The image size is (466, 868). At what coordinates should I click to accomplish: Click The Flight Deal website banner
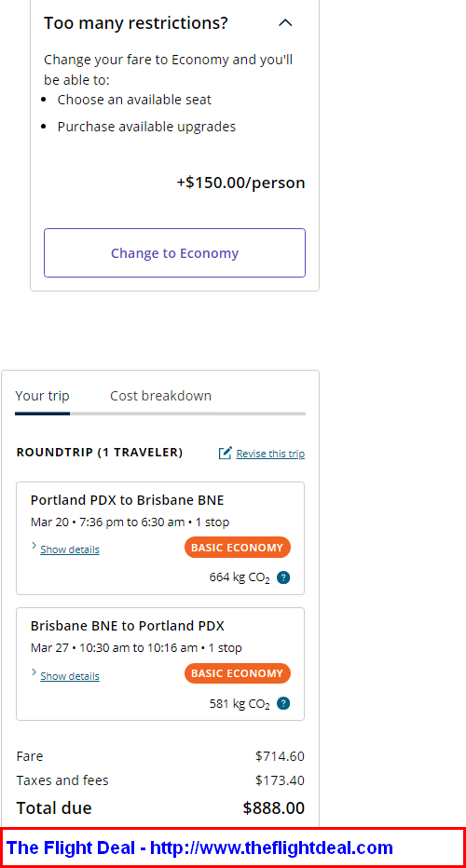[233, 848]
